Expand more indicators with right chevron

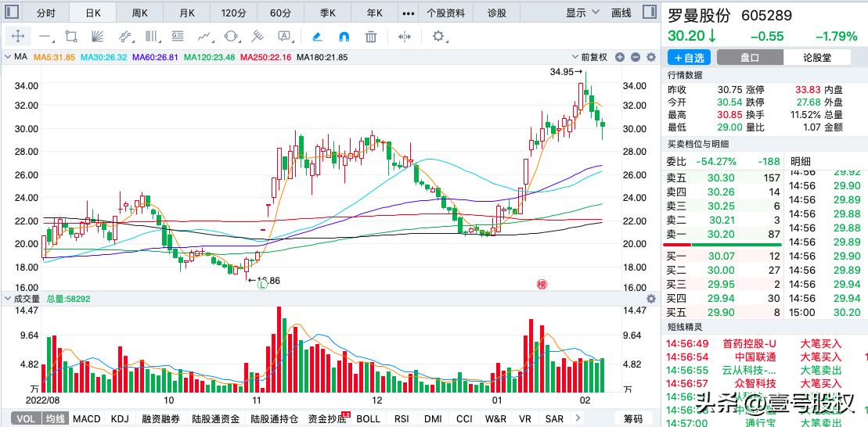(x=578, y=418)
